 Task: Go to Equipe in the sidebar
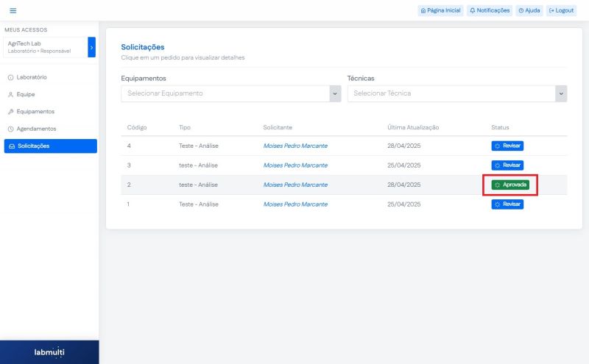pos(26,94)
